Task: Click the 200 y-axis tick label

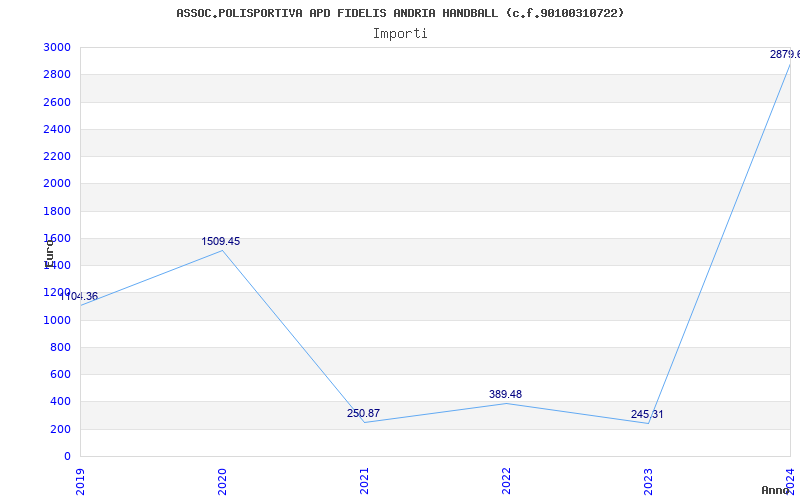Action: [61, 429]
